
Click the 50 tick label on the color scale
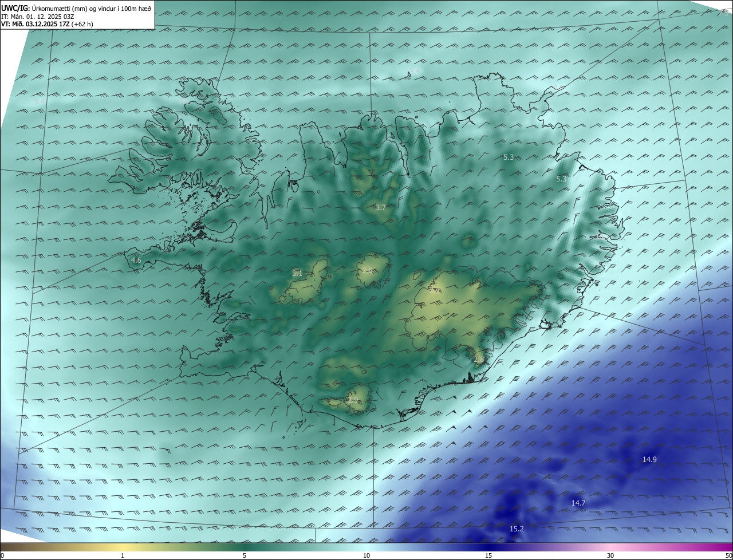click(x=728, y=555)
